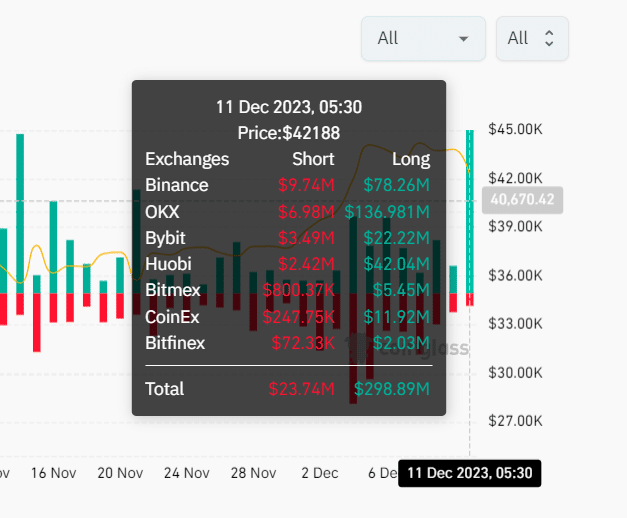Click Huobi short value $2.42M
This screenshot has height=518, width=627.
pos(306,264)
